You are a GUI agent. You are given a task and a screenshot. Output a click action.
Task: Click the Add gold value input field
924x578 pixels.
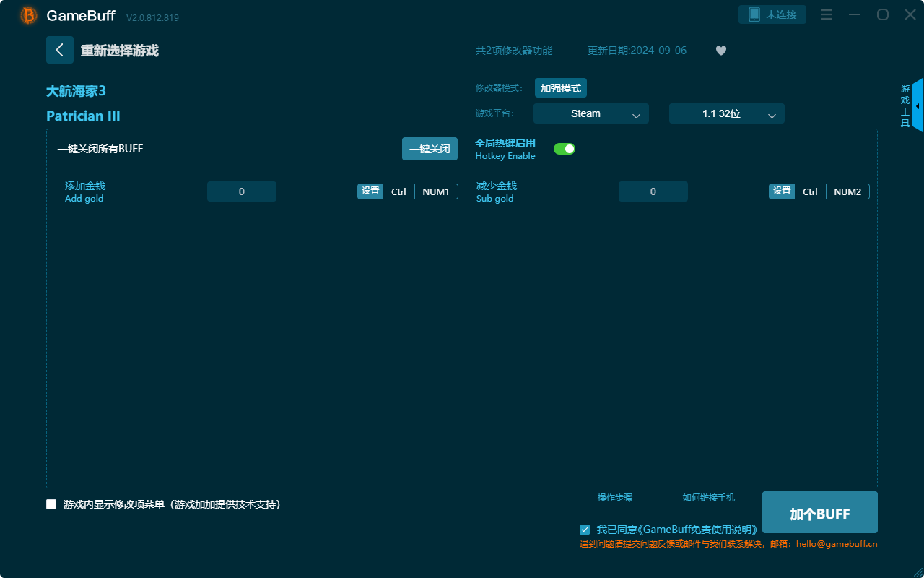tap(241, 191)
